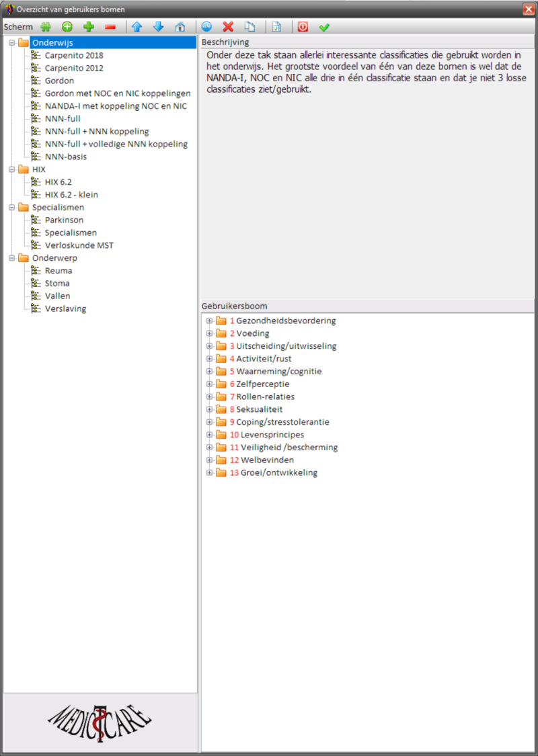
Task: Click the red power icon in toolbar
Action: 303,27
